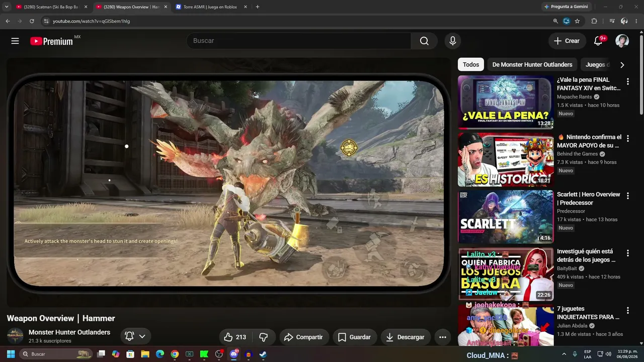This screenshot has width=644, height=362.
Task: Open the Mapache Rants channel link
Action: (575, 97)
